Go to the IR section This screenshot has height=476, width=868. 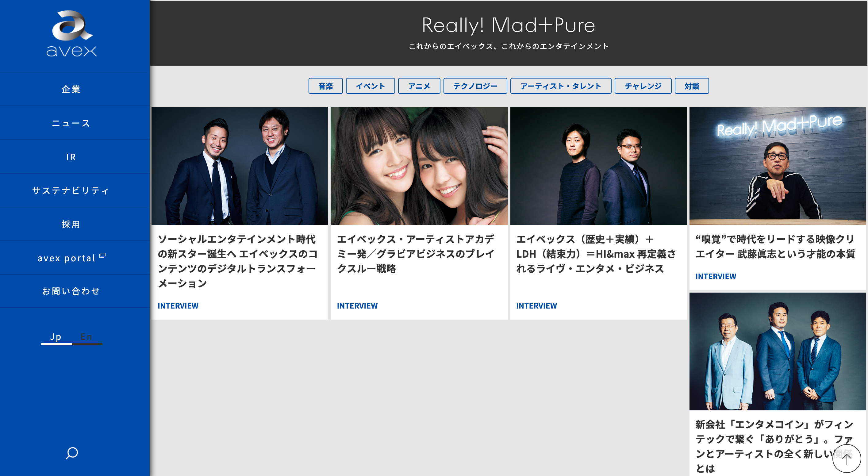(x=71, y=157)
